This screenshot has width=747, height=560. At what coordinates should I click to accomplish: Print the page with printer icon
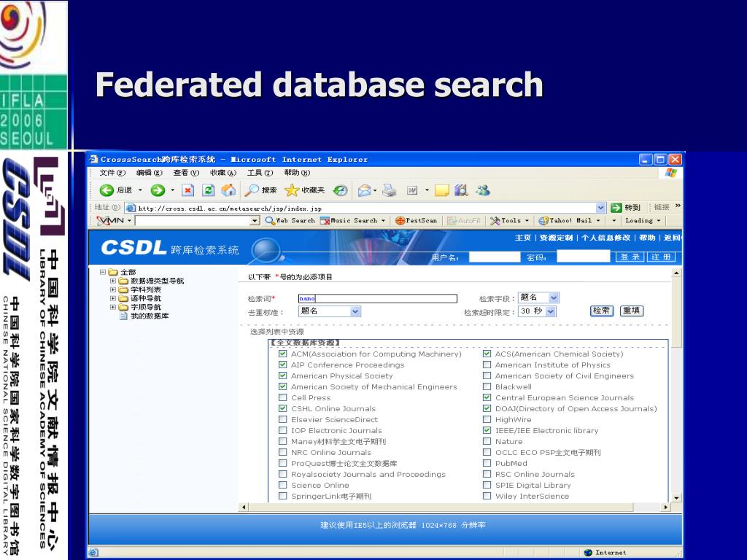pyautogui.click(x=390, y=190)
